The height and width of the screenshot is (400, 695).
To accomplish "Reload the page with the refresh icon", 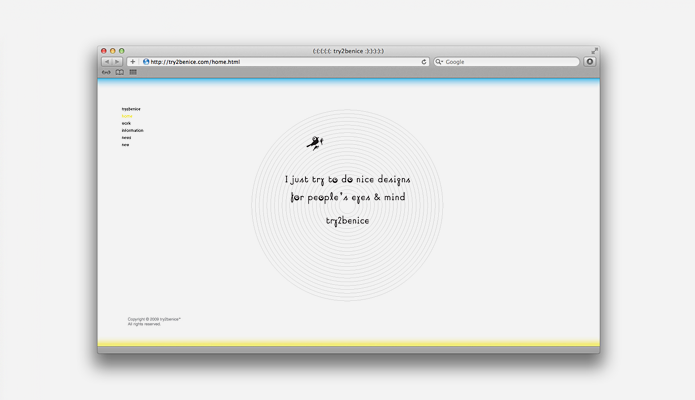I will [424, 62].
